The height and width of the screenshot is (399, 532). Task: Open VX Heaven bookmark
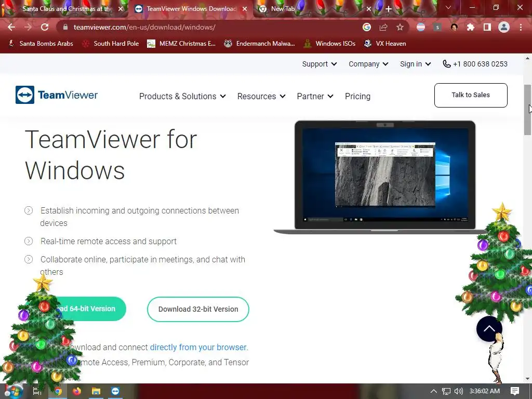(385, 44)
